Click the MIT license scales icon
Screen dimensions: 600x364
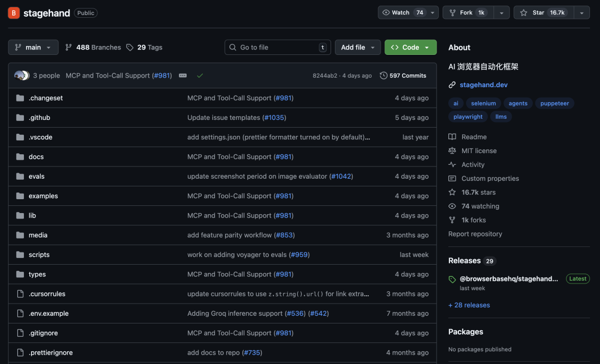pos(452,150)
